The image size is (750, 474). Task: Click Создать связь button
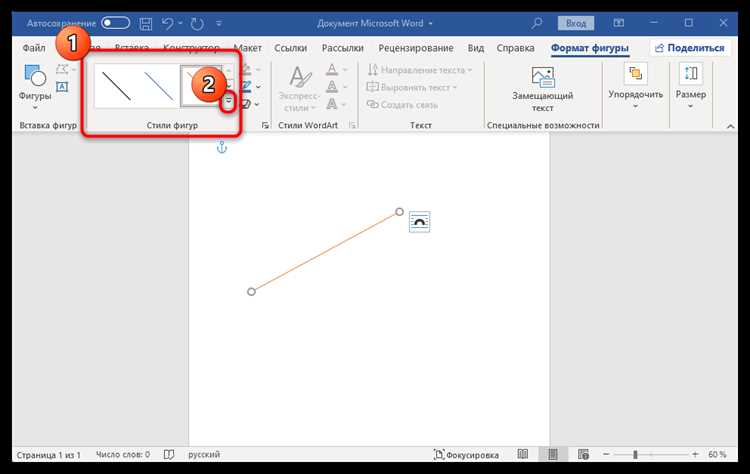pyautogui.click(x=402, y=104)
